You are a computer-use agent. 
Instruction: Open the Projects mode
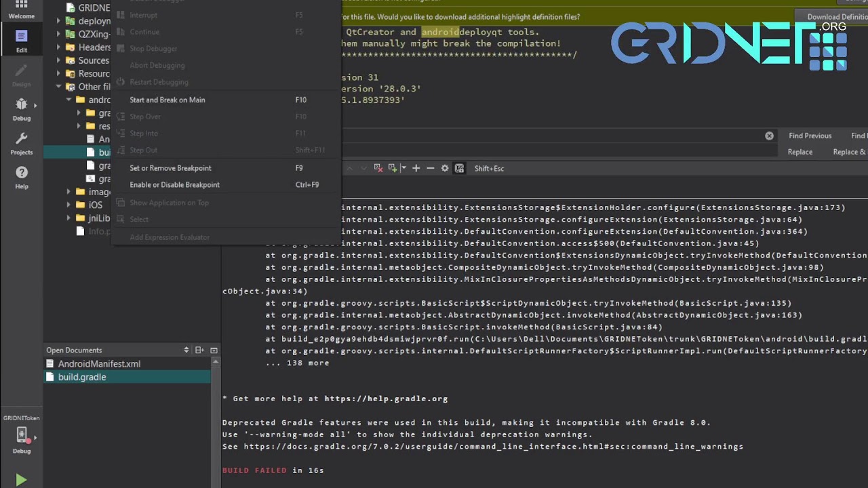(21, 143)
